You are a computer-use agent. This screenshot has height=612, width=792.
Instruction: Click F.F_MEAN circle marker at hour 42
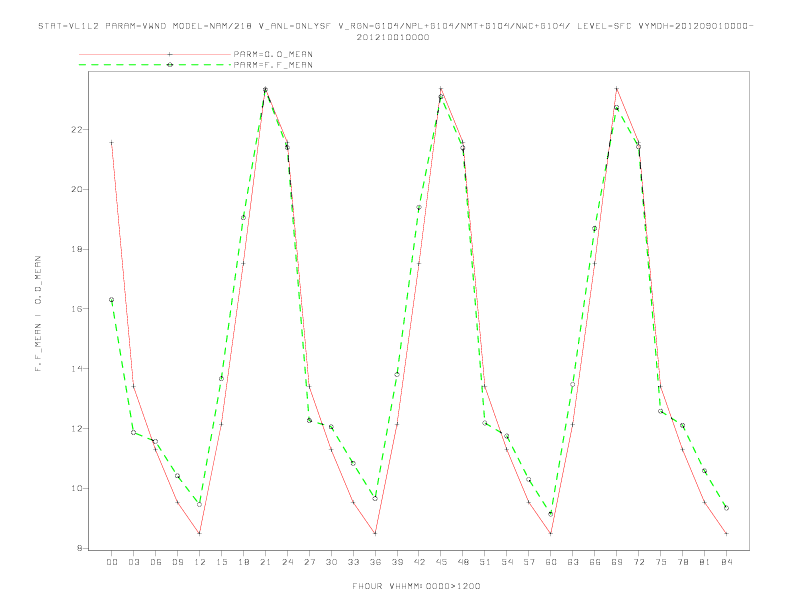[419, 208]
